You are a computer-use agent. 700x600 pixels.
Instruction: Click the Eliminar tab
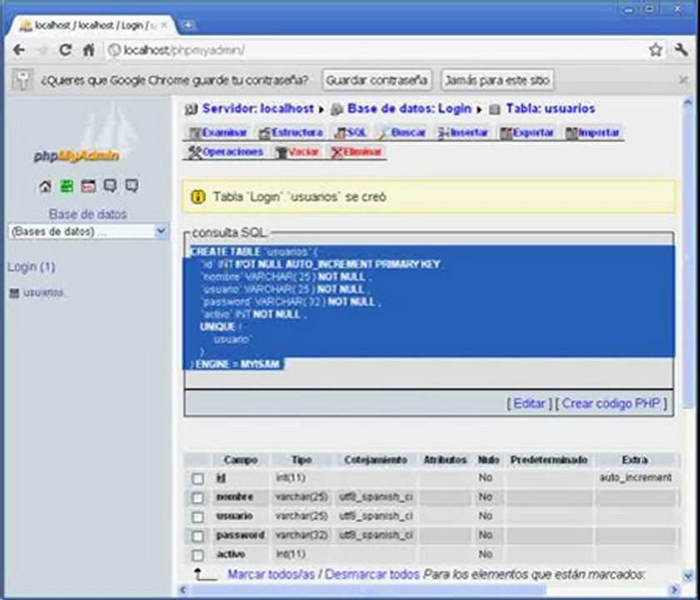point(357,152)
